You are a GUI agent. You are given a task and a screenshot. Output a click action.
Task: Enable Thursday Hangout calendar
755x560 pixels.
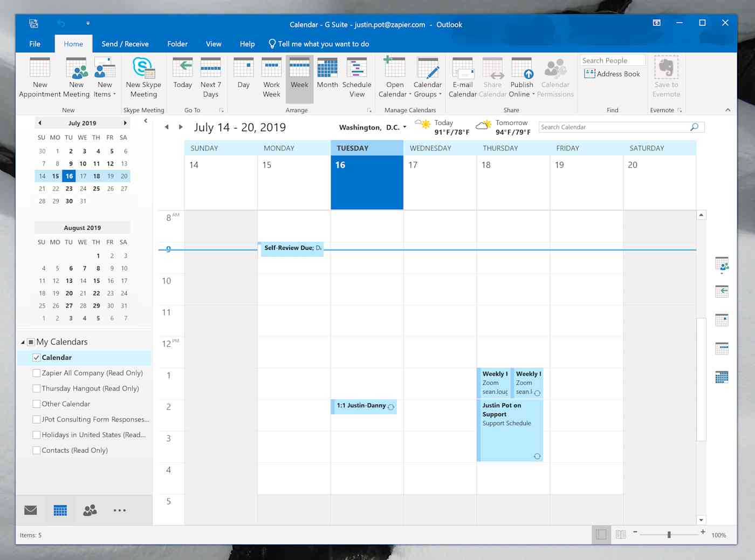pyautogui.click(x=37, y=388)
